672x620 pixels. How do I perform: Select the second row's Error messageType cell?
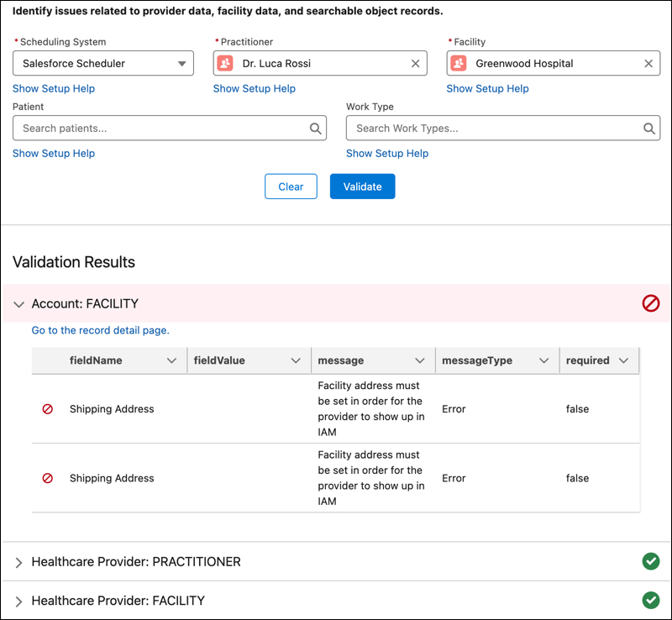454,478
